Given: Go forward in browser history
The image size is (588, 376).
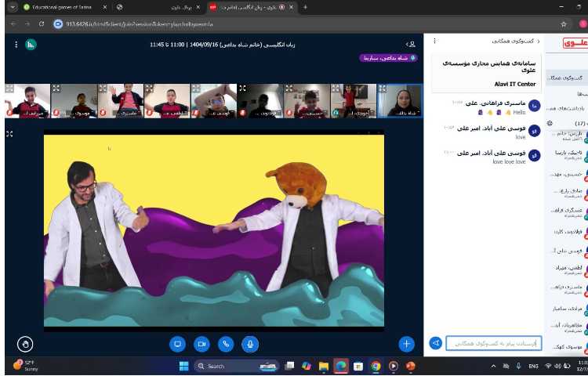Looking at the screenshot, I should [27, 24].
